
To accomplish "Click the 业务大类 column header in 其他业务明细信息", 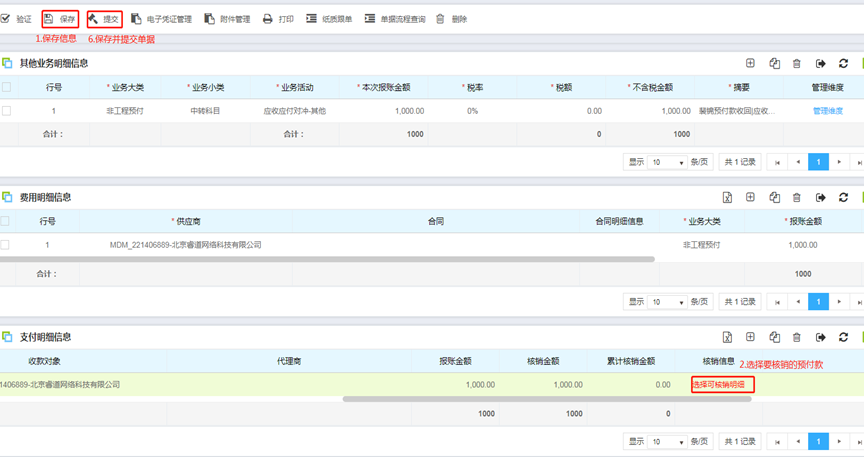I will [x=125, y=87].
